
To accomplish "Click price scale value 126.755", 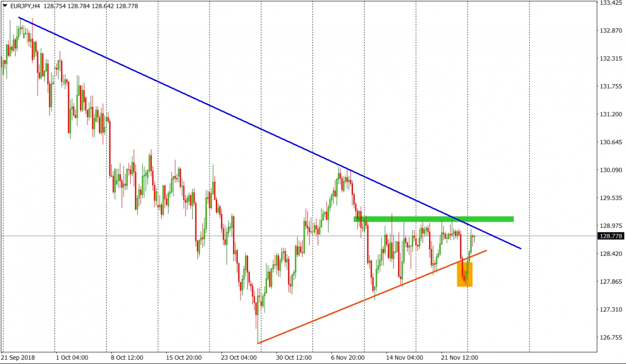I will tap(611, 337).
